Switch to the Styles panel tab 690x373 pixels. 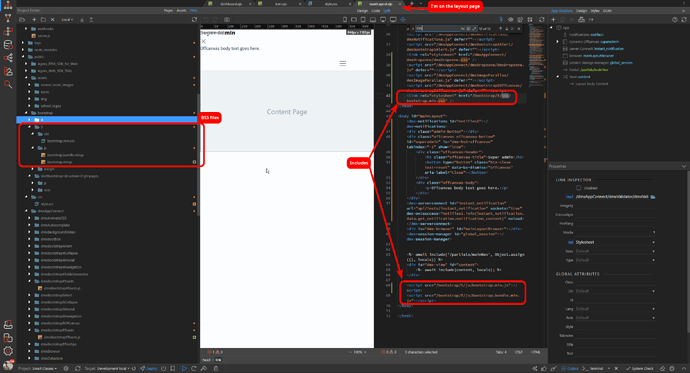(595, 11)
